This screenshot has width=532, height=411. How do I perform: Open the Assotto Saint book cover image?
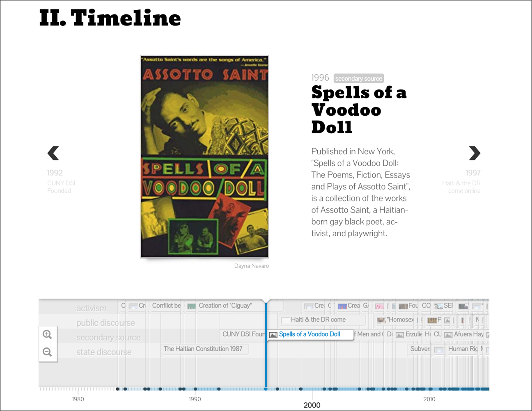204,157
